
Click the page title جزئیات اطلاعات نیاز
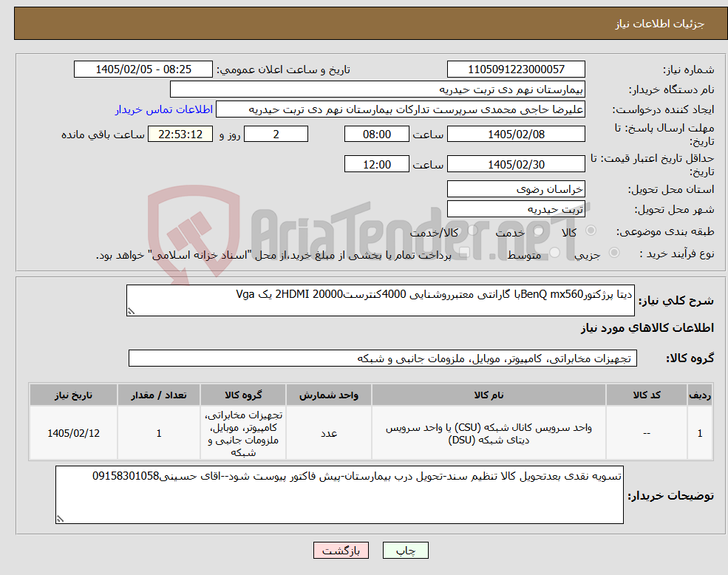(659, 24)
